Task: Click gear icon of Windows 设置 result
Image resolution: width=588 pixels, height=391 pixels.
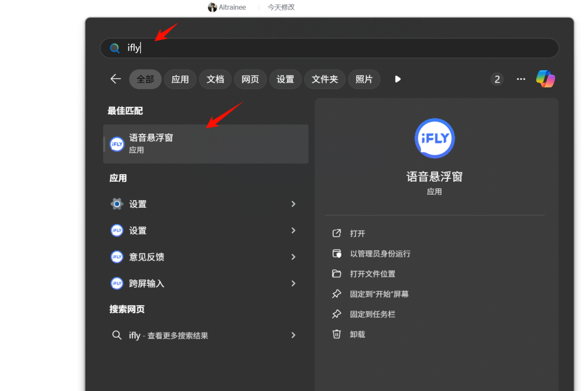Action: [x=117, y=204]
